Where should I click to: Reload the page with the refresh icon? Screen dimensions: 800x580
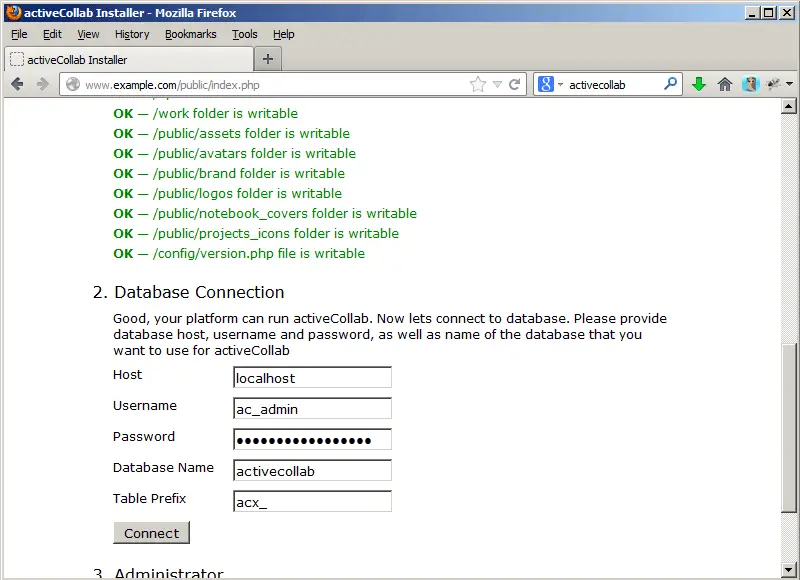click(x=514, y=84)
